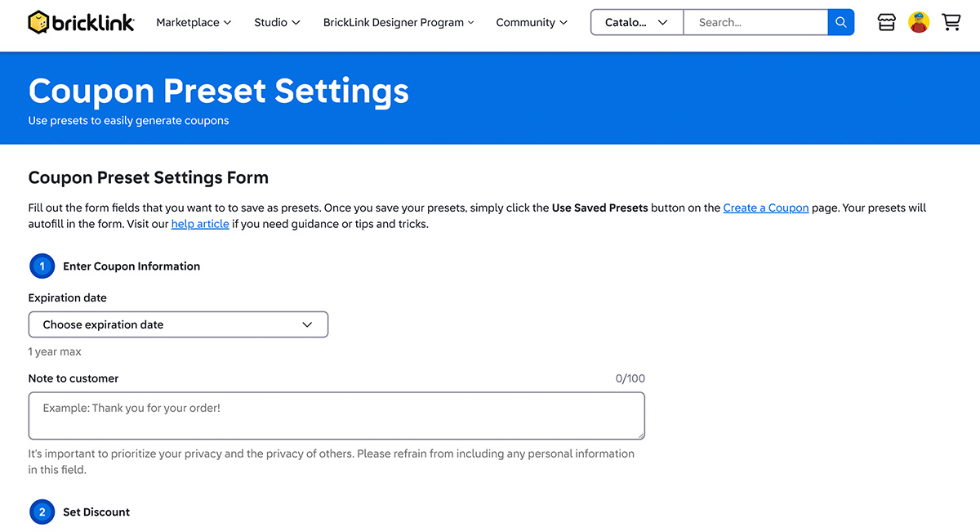The height and width of the screenshot is (532, 980).
Task: Click into the Note to customer textarea
Action: coord(336,416)
